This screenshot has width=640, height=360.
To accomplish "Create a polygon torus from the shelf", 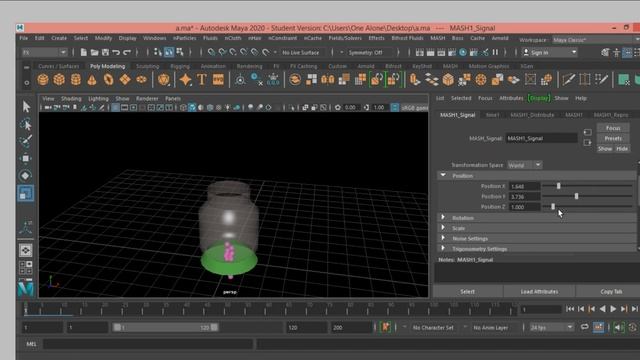I will coord(109,80).
